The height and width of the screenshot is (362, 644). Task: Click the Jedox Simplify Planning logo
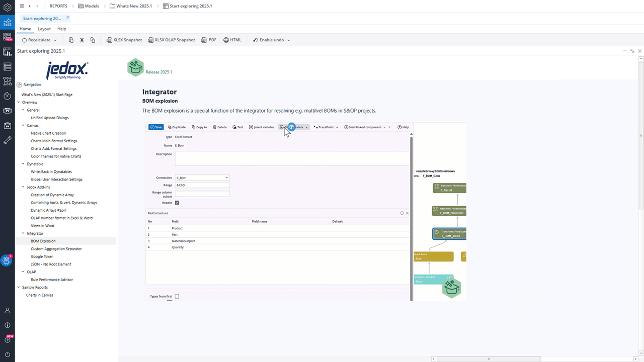67,70
